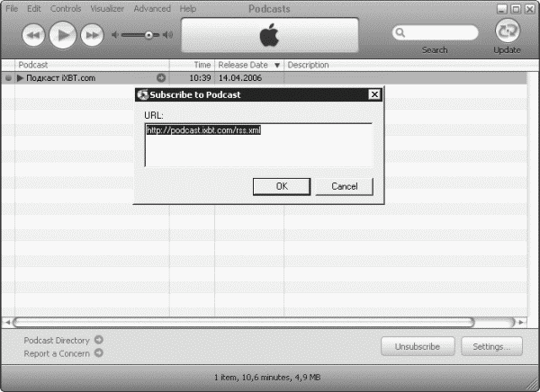Focus the Search input field
Viewport: 540px width, 392px height.
[435, 32]
